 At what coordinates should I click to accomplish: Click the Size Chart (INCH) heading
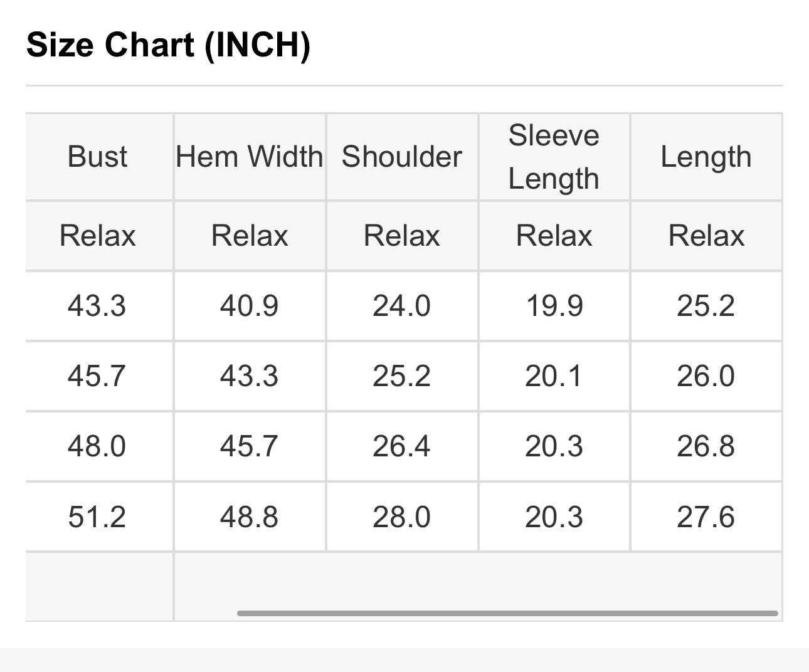[x=168, y=45]
